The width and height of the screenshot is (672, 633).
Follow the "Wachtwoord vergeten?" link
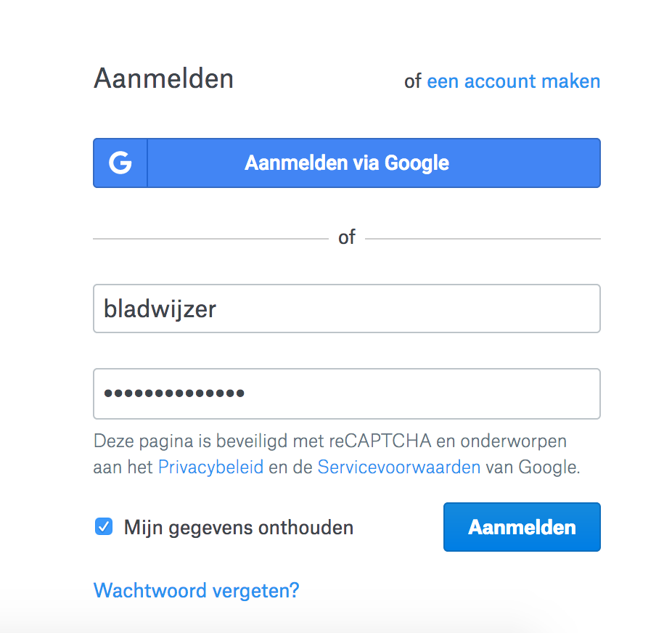196,590
